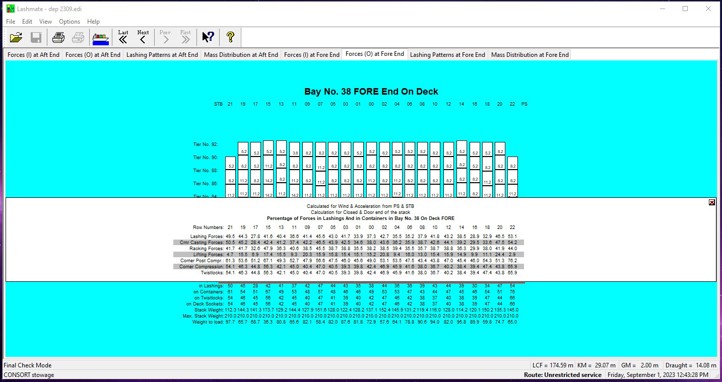Image resolution: width=722 pixels, height=382 pixels.
Task: Open a file with the folder icon
Action: tap(16, 37)
